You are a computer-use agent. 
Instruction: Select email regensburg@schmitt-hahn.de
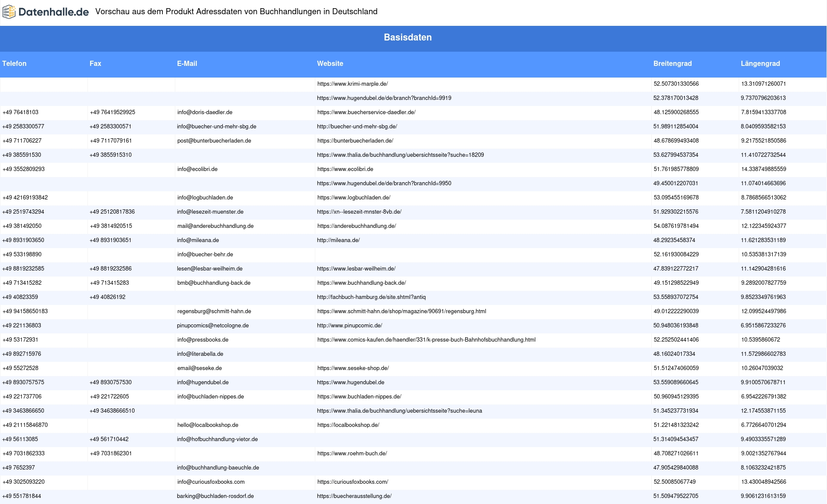coord(214,311)
